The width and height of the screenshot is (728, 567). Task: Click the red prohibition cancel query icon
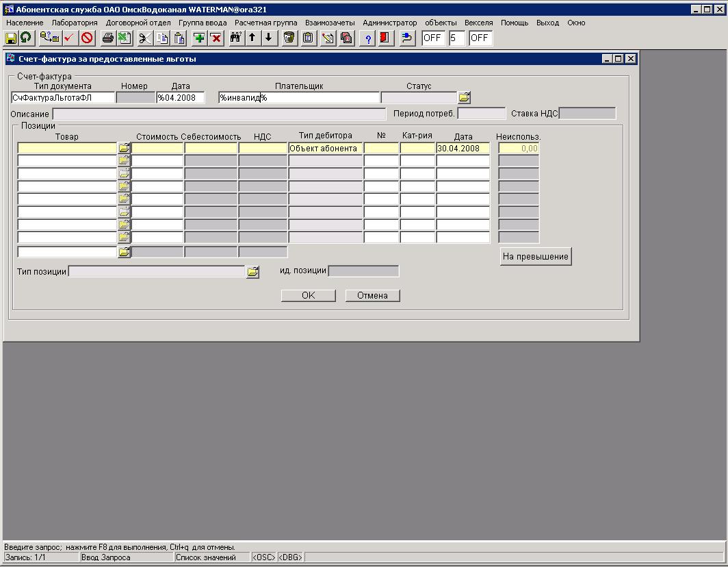(87, 38)
